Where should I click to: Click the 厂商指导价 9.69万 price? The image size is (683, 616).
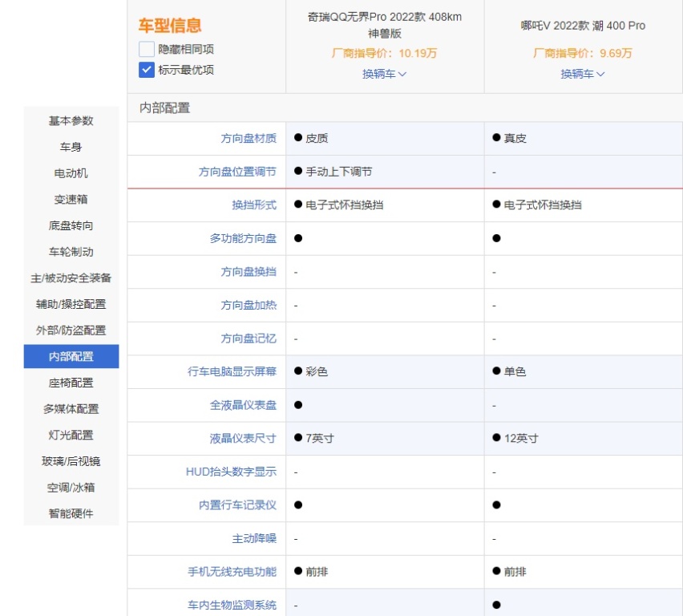click(x=582, y=53)
